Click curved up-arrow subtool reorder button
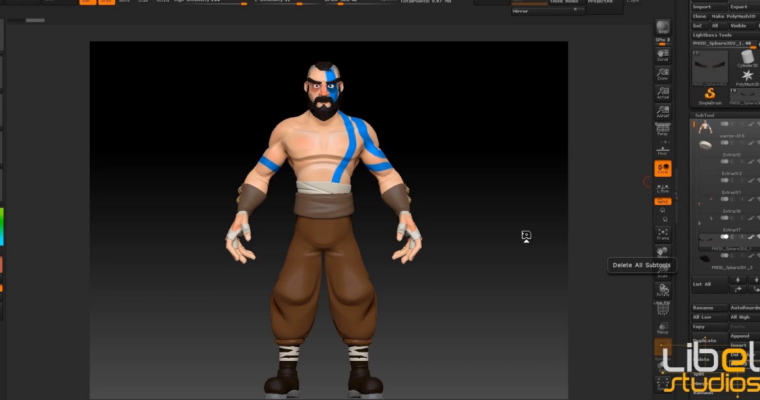760x400 pixels. tap(738, 289)
